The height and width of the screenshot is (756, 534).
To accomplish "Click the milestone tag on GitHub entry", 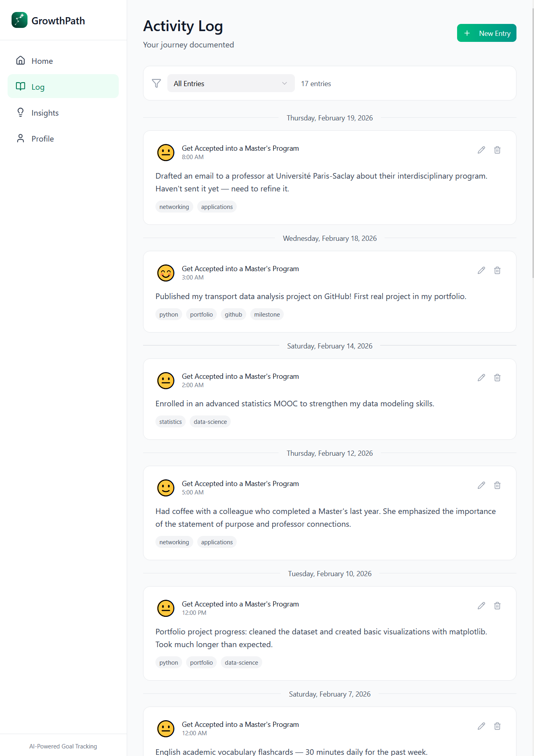I will click(x=267, y=315).
